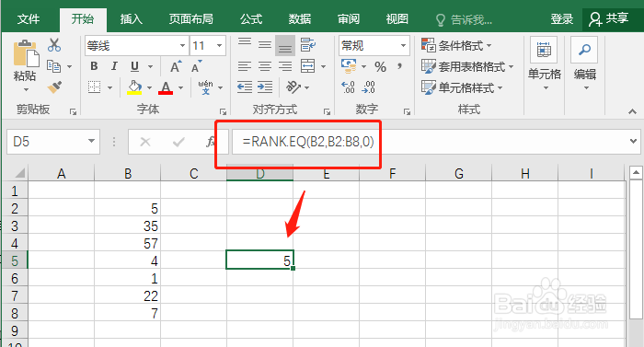The image size is (644, 347).
Task: Select the Format Painter brush
Action: point(54,87)
